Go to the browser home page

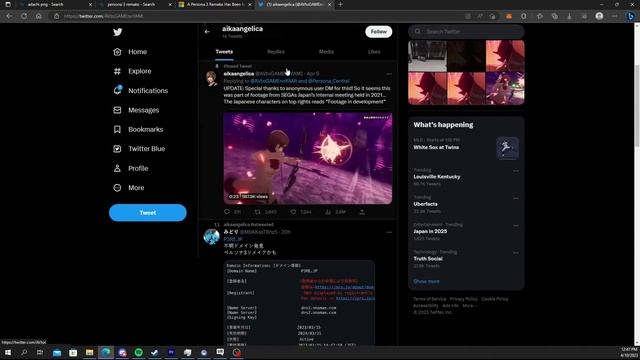point(38,16)
